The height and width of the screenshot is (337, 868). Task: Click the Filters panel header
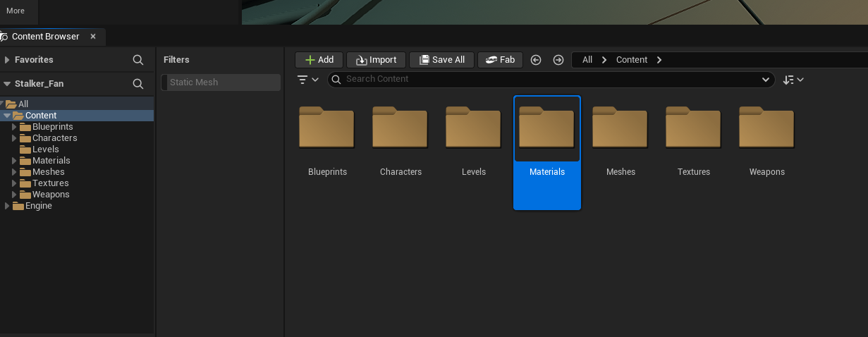click(x=176, y=60)
